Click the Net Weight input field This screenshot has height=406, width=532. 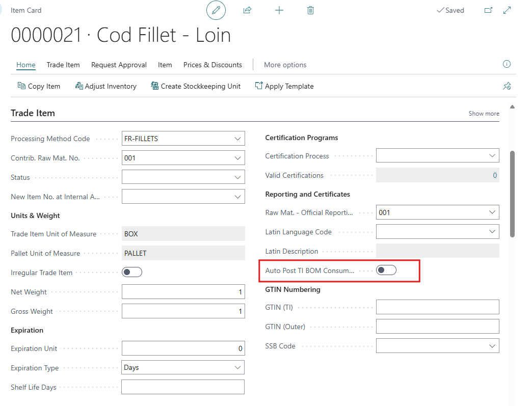pyautogui.click(x=183, y=292)
